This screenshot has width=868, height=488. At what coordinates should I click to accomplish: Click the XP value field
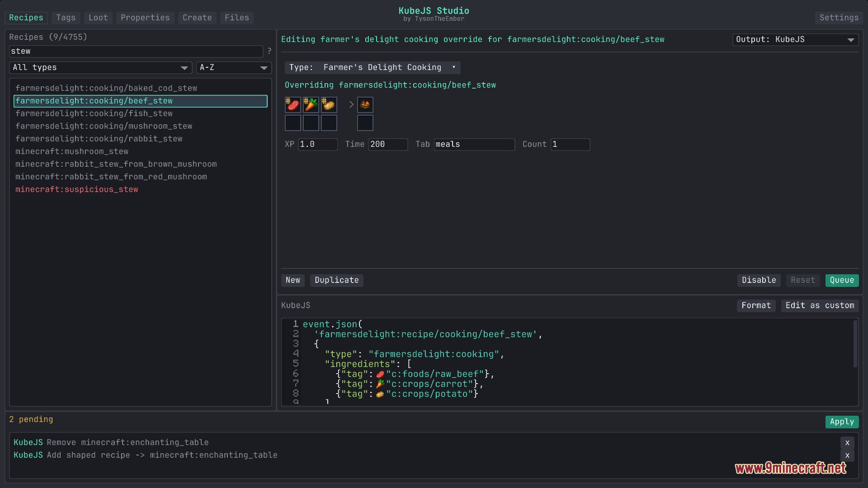point(318,145)
